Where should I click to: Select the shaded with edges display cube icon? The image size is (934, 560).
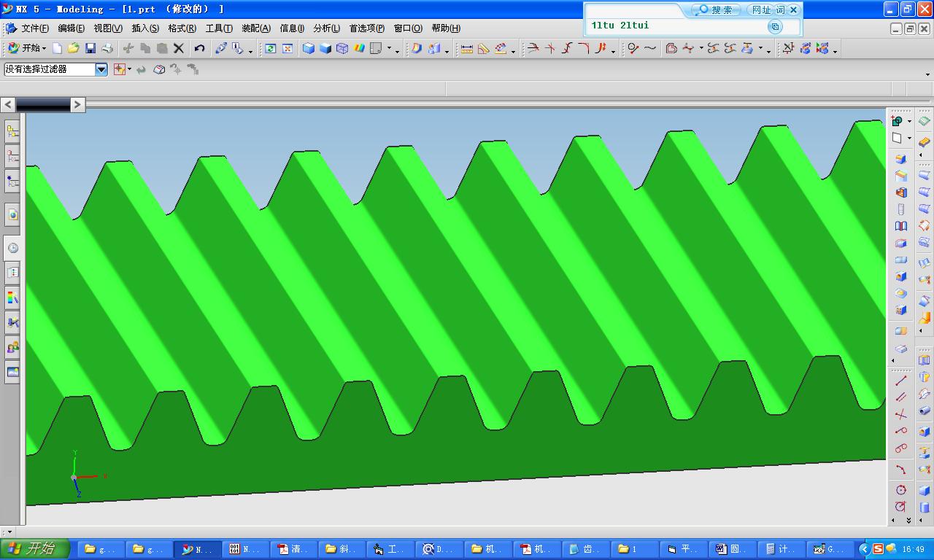(x=309, y=49)
